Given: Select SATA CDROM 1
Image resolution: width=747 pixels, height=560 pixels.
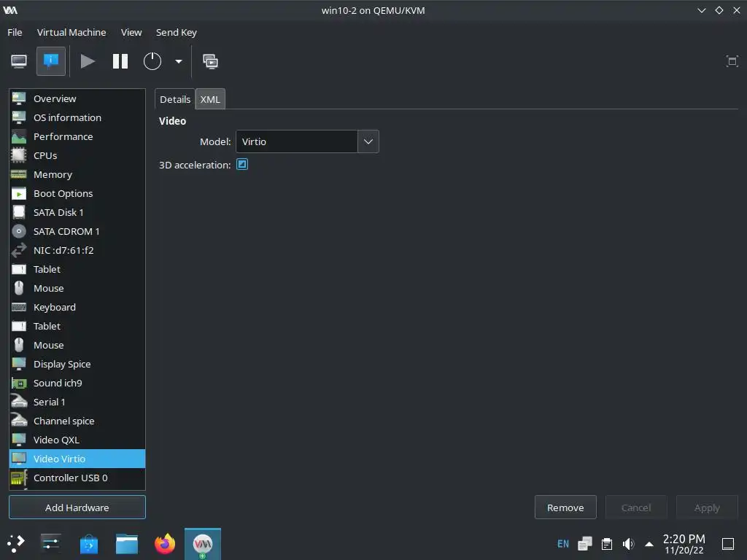Looking at the screenshot, I should (77, 231).
